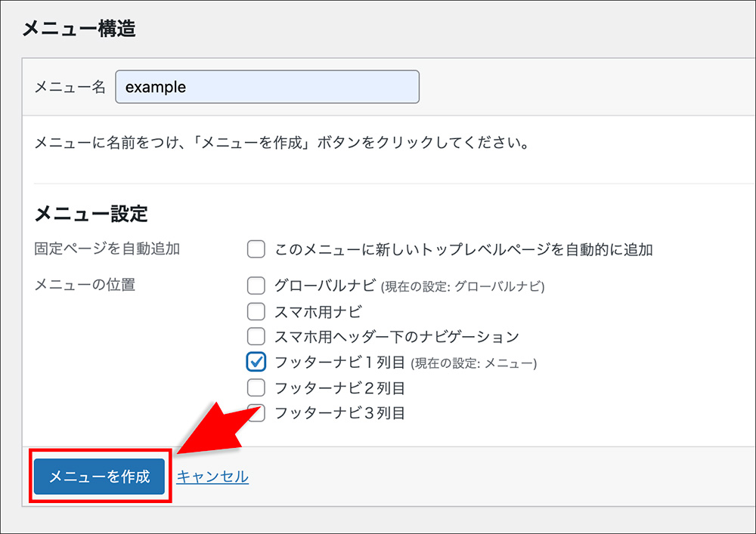Image resolution: width=756 pixels, height=534 pixels.
Task: Click the フッターナビ１列目 label text
Action: tap(339, 363)
